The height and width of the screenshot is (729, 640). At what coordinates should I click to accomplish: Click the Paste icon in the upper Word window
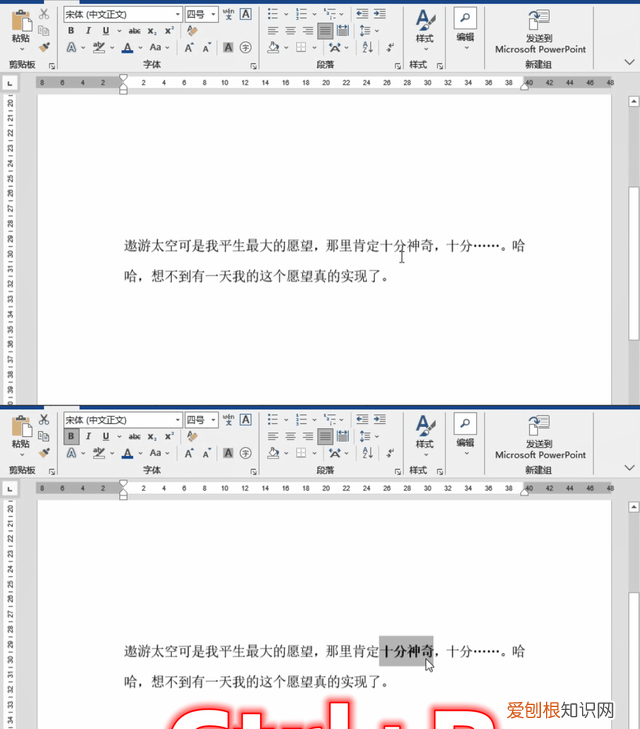(x=21, y=21)
